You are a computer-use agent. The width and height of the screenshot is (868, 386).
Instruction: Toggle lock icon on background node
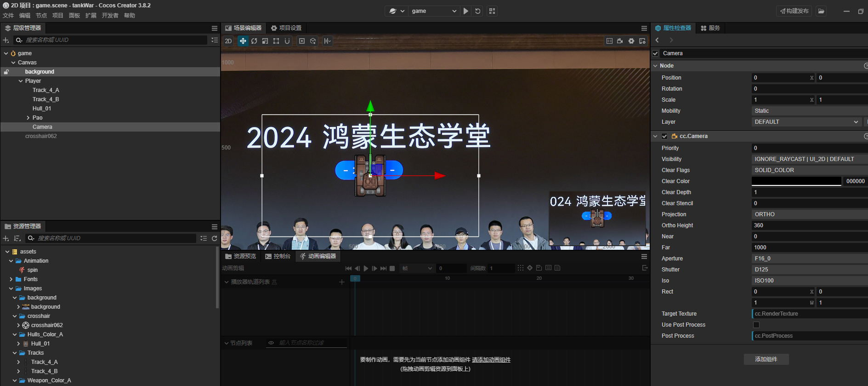[x=6, y=72]
